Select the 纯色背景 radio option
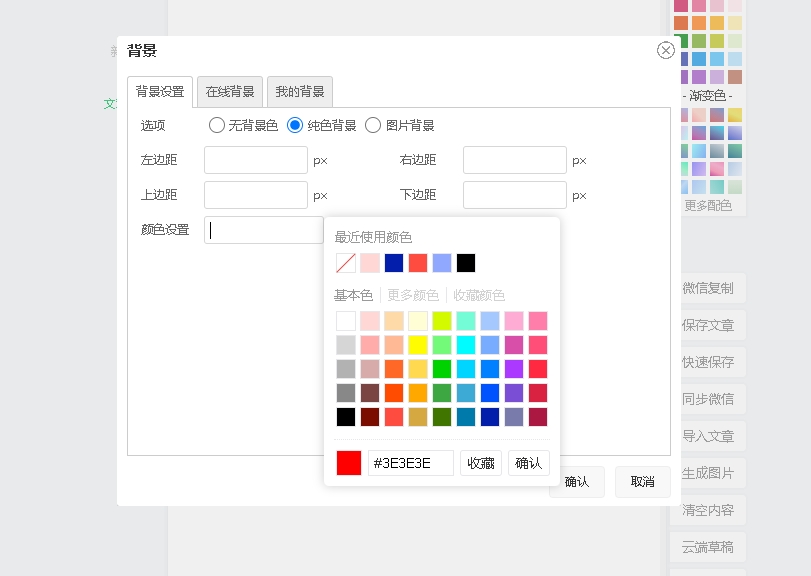 tap(295, 125)
